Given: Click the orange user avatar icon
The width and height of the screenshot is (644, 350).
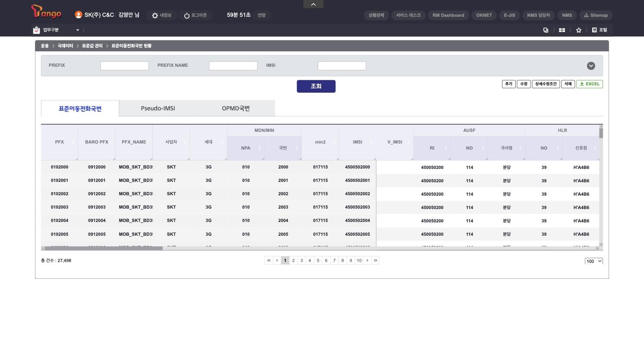Looking at the screenshot, I should (79, 15).
